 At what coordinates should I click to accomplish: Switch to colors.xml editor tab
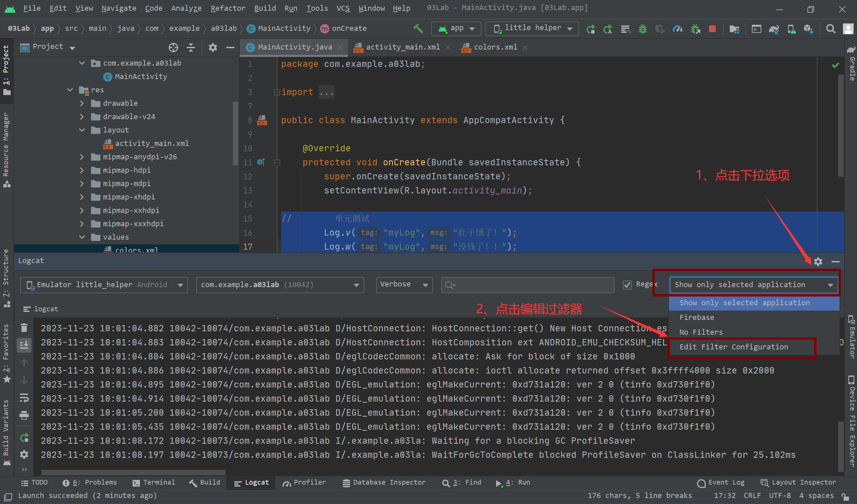(495, 47)
